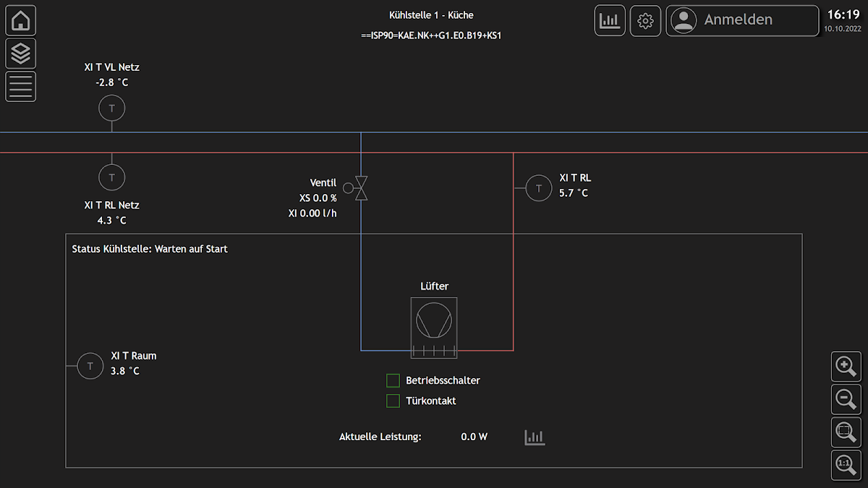Open the hamburger menu icon

21,87
